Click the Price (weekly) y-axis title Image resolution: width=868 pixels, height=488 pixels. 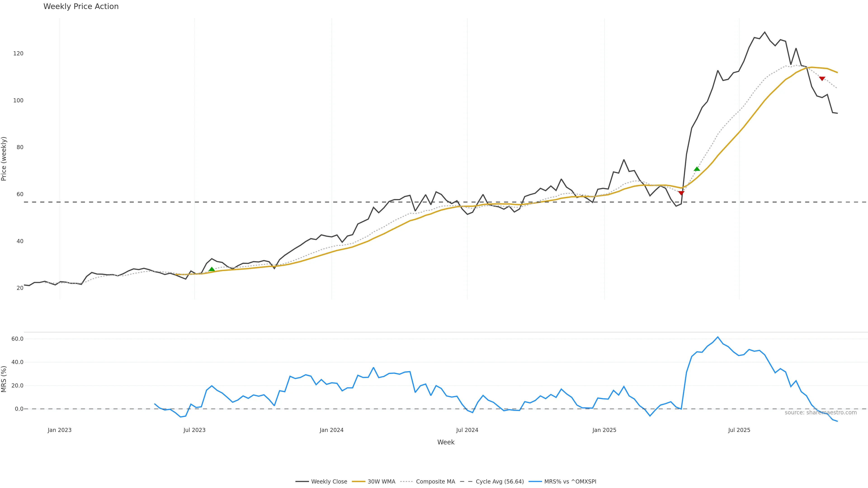point(4,159)
